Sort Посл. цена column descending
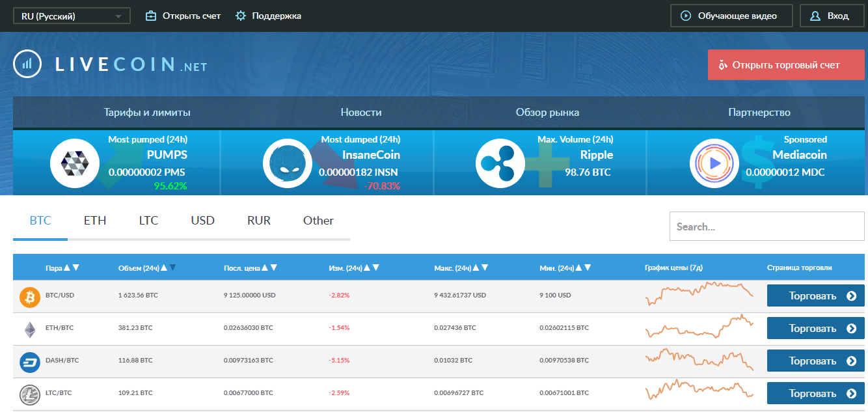 tap(274, 268)
